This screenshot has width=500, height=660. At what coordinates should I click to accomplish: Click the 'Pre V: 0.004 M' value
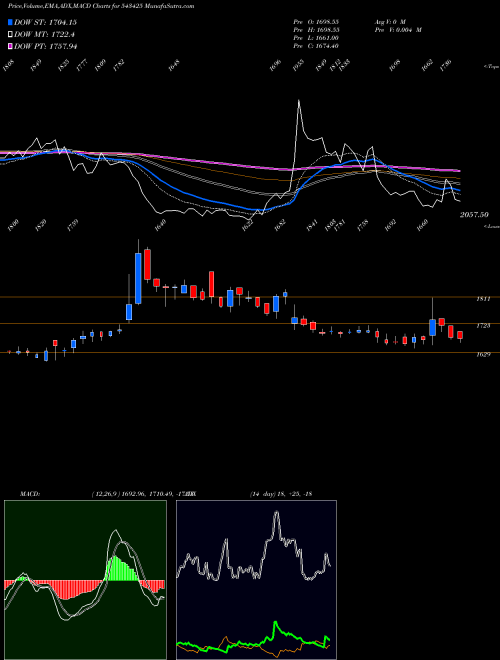pyautogui.click(x=398, y=29)
